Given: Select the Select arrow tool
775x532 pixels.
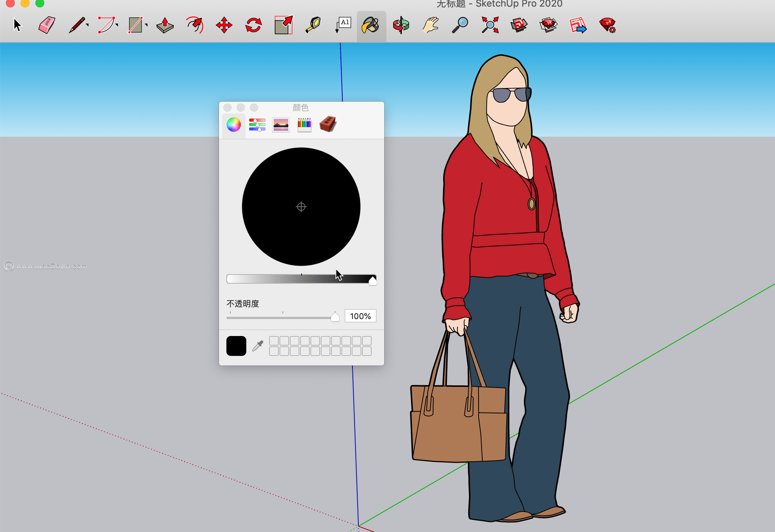Looking at the screenshot, I should pos(17,25).
